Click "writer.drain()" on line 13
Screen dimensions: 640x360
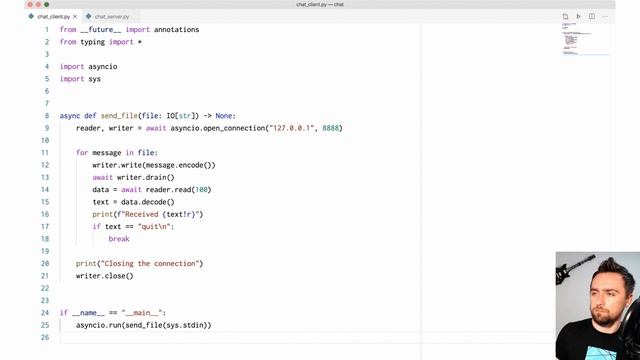click(146, 177)
